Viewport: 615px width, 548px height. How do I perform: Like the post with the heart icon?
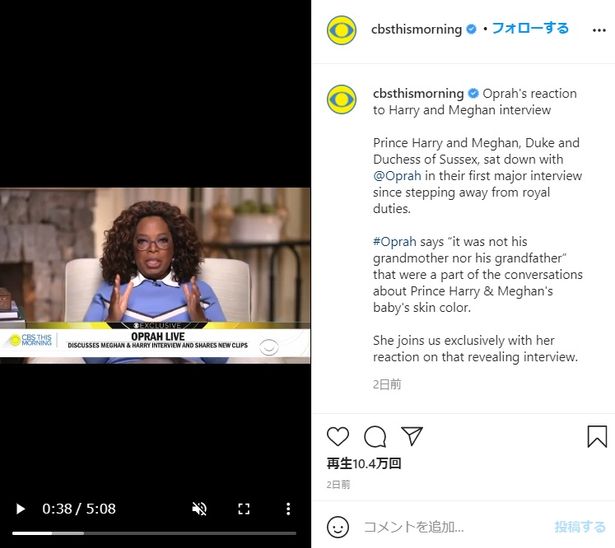click(338, 436)
